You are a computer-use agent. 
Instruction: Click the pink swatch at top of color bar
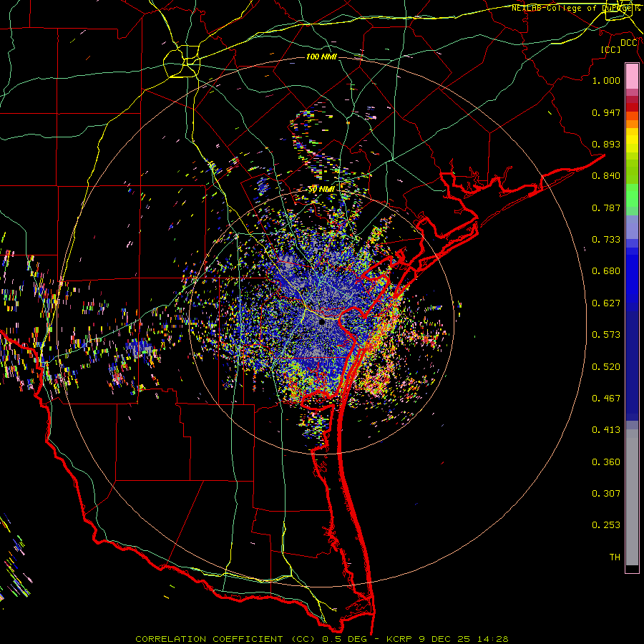pyautogui.click(x=632, y=76)
